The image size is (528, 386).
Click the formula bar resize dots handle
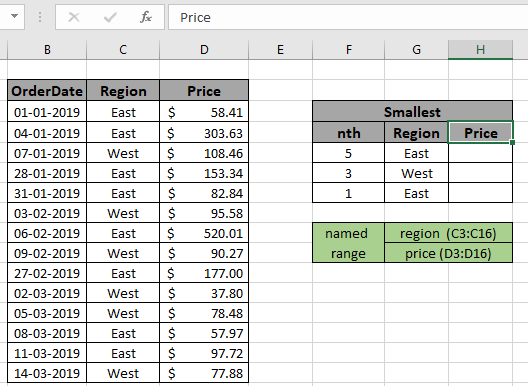click(x=40, y=17)
